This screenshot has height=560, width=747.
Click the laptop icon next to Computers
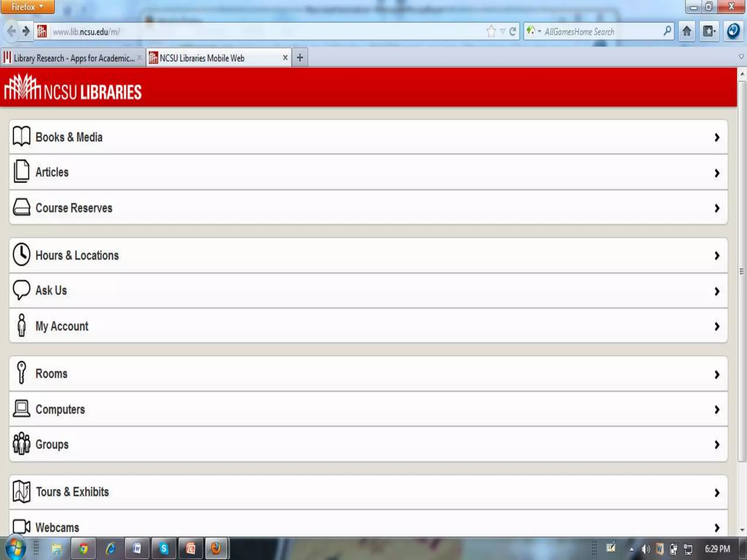[21, 409]
